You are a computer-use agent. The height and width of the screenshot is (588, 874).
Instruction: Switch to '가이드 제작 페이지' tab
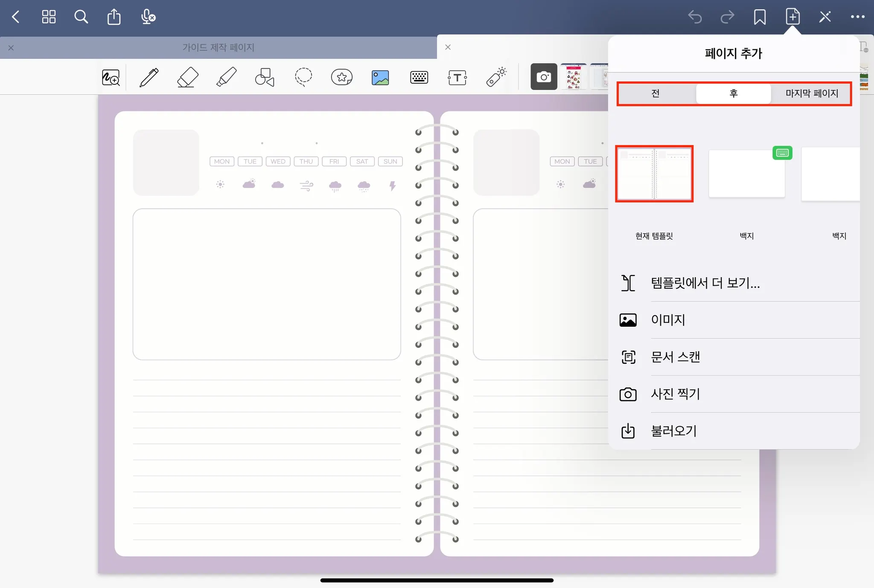[218, 47]
